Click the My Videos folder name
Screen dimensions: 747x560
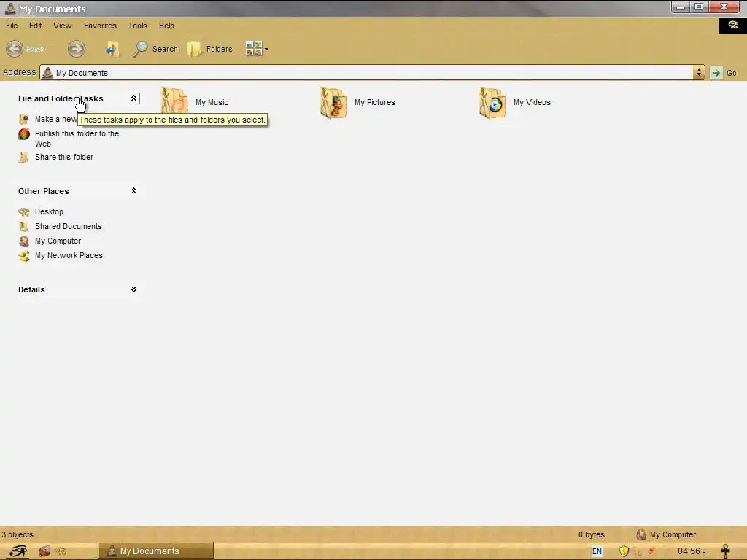[x=532, y=102]
